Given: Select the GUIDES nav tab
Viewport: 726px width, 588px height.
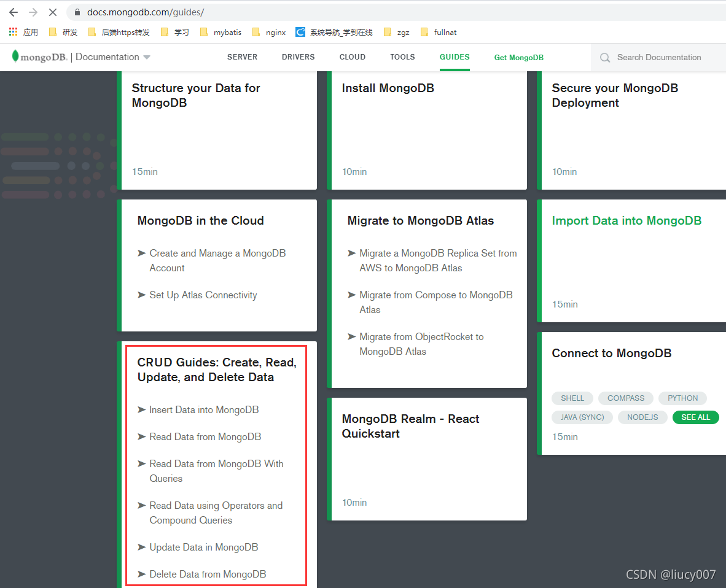Looking at the screenshot, I should (455, 57).
